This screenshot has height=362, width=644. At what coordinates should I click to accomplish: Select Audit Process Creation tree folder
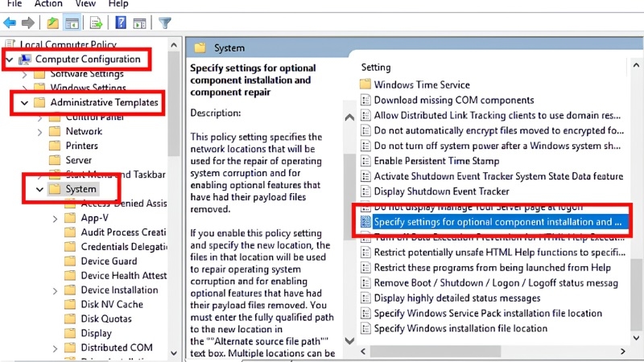[123, 232]
